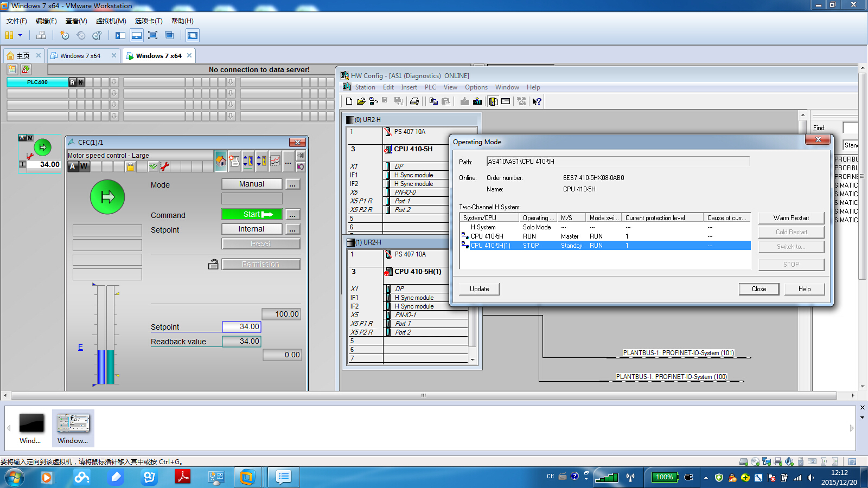Click the Warm Restart button
This screenshot has height=488, width=868.
click(791, 218)
